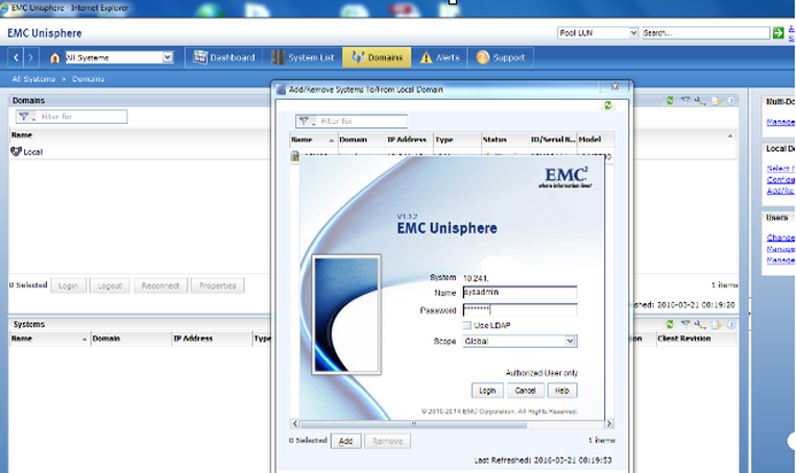Click the system row icon in dialog table
This screenshot has width=796, height=473.
[x=294, y=156]
